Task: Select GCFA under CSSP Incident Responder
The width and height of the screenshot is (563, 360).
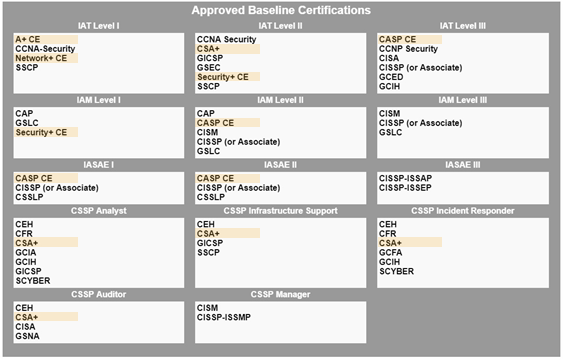Action: pyautogui.click(x=390, y=252)
